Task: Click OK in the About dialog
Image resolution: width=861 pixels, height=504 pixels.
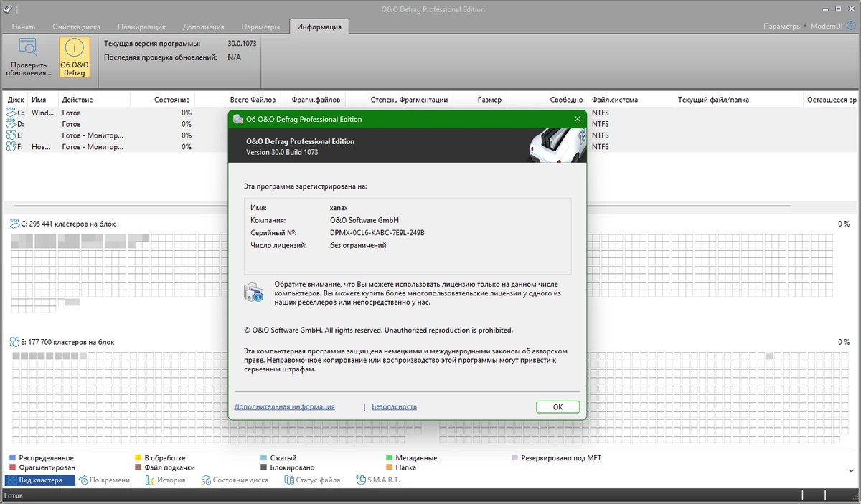Action: [557, 406]
